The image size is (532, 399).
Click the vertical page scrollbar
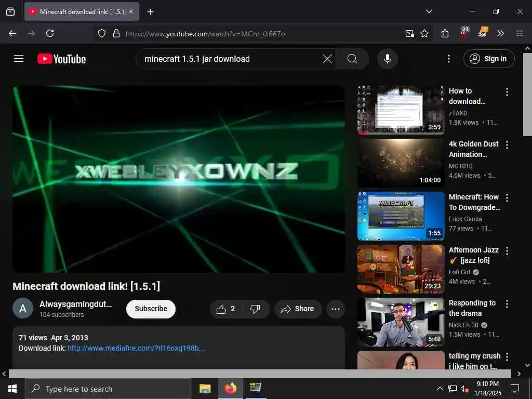tap(527, 95)
